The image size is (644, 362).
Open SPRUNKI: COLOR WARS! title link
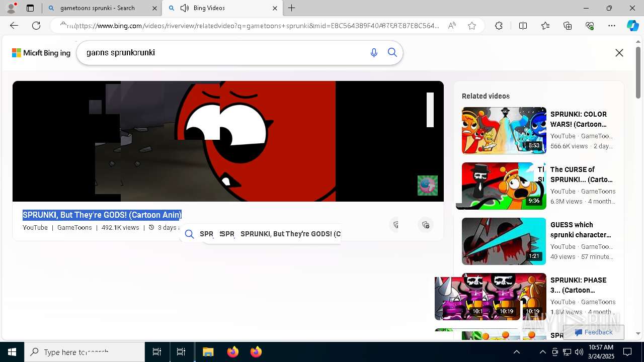click(x=579, y=119)
